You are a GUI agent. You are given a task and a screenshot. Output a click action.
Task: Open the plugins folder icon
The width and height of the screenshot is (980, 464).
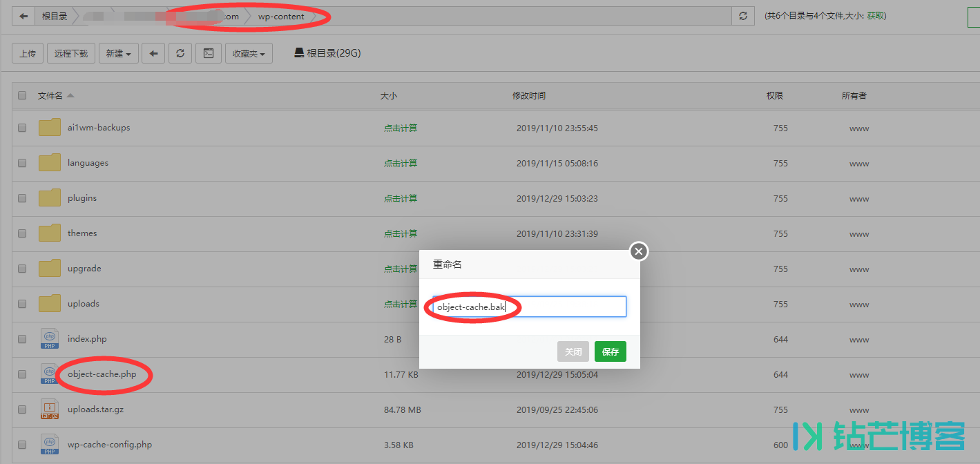(x=50, y=198)
